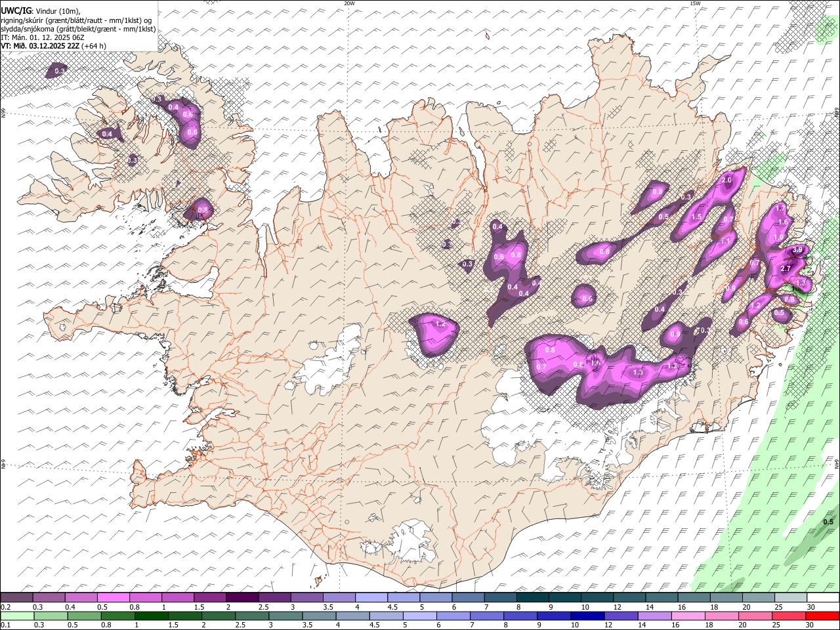Click the UWC/IG chart title text

[15, 10]
